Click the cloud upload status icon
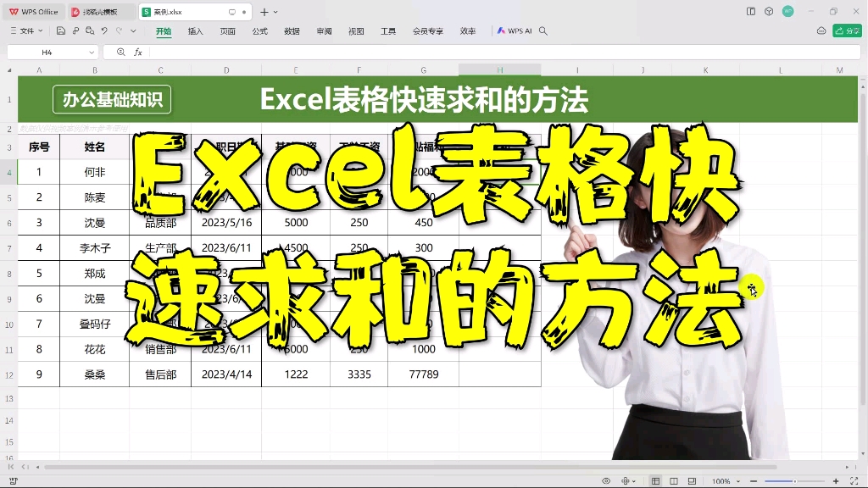 821,30
